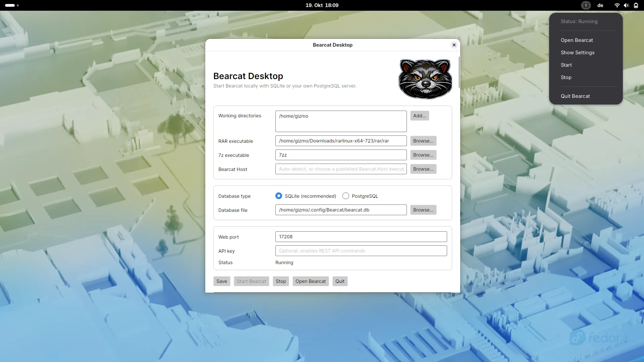The image size is (644, 362).
Task: Click the '7z executable' label
Action: click(x=233, y=155)
